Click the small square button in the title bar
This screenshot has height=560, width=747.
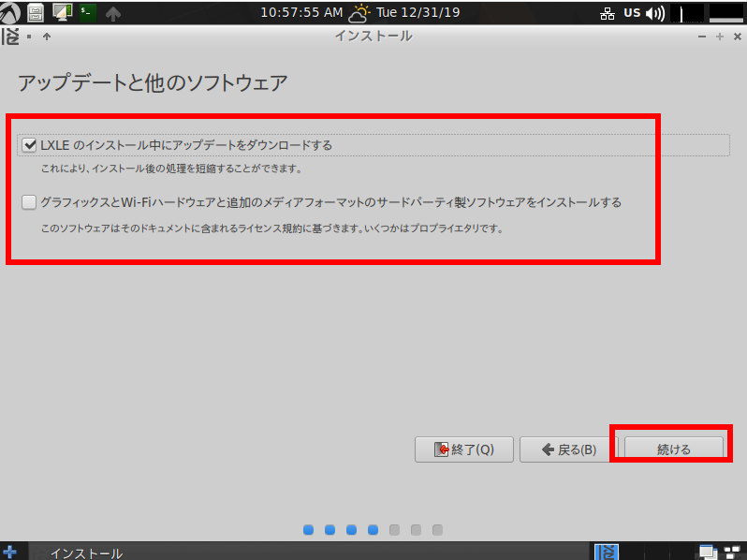coord(29,37)
